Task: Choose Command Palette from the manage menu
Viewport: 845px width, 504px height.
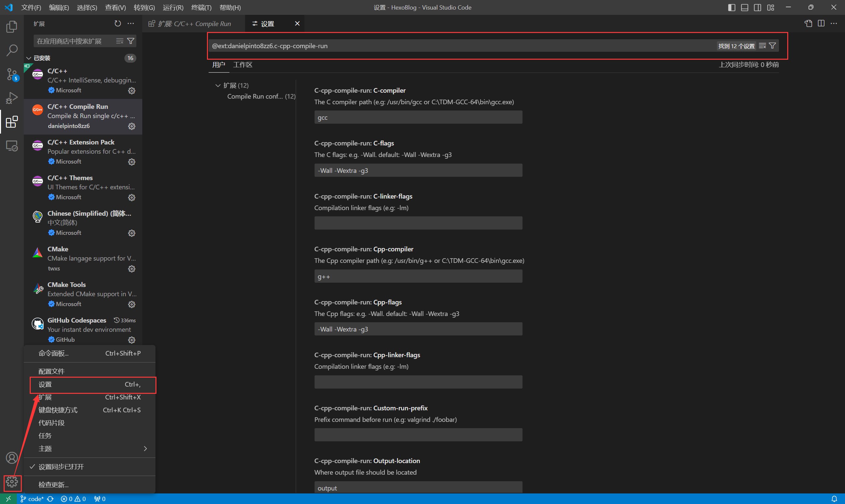Action: click(90, 353)
